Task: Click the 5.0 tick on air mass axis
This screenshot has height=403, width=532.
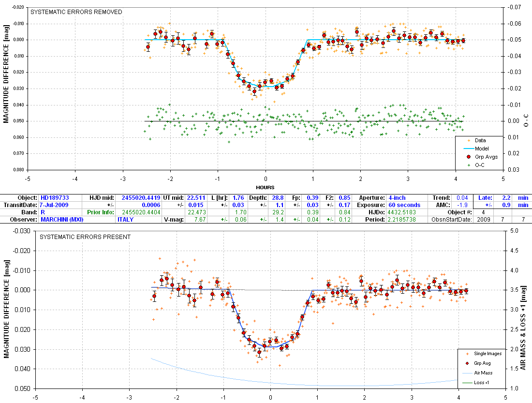Action: click(x=515, y=231)
